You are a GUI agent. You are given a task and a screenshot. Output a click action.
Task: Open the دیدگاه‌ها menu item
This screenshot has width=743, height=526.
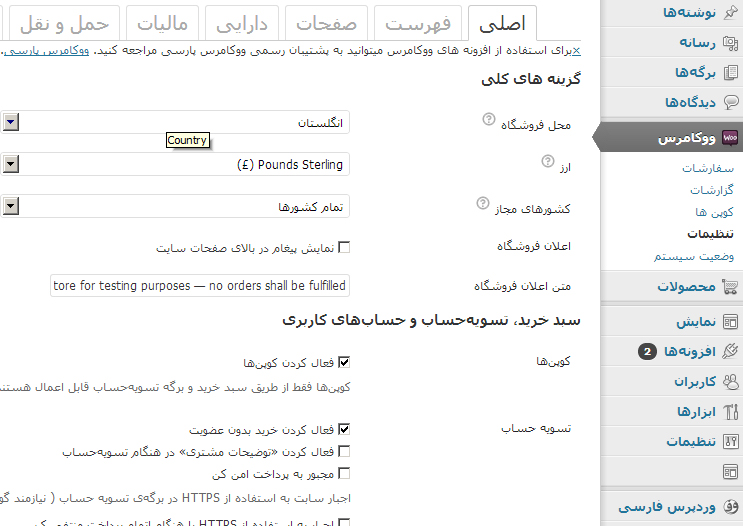pyautogui.click(x=690, y=102)
